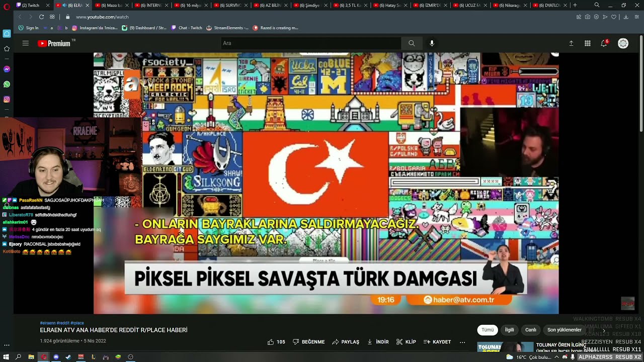This screenshot has height=362, width=644.
Task: Open the StreamElements bookmark
Action: click(x=227, y=28)
